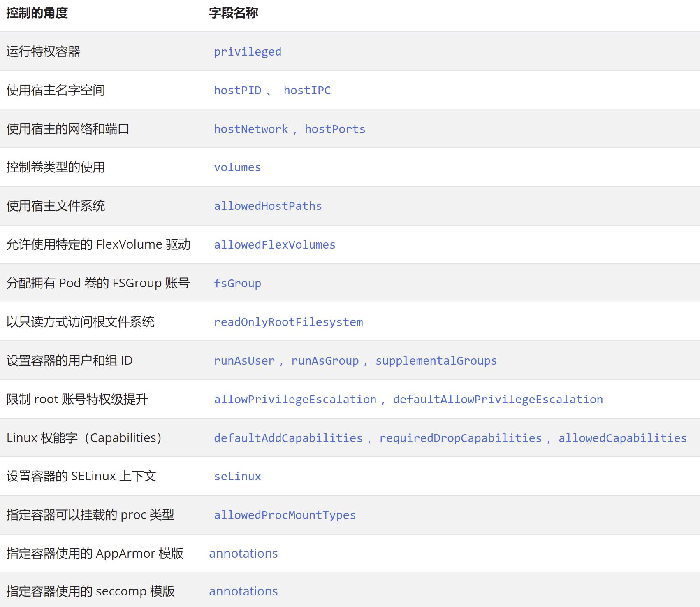The height and width of the screenshot is (607, 700).
Task: Open the defaultAllowPrivilegeEscalation link
Action: (497, 399)
